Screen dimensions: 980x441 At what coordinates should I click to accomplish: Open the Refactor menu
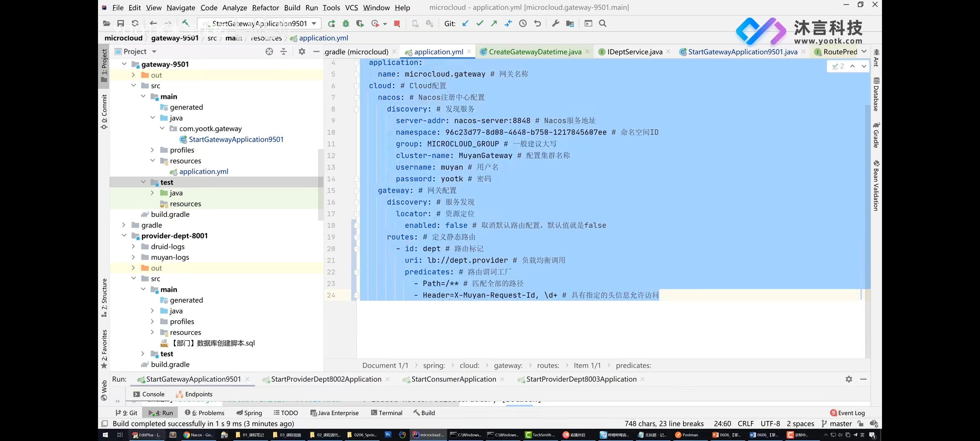265,7
